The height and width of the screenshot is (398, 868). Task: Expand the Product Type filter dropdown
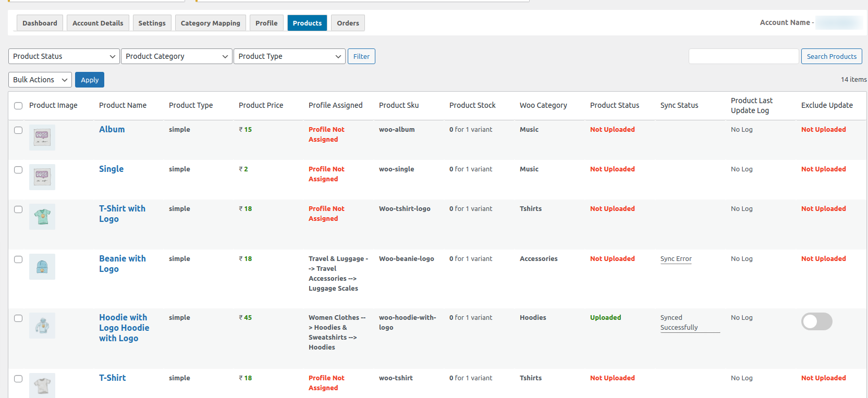(289, 56)
